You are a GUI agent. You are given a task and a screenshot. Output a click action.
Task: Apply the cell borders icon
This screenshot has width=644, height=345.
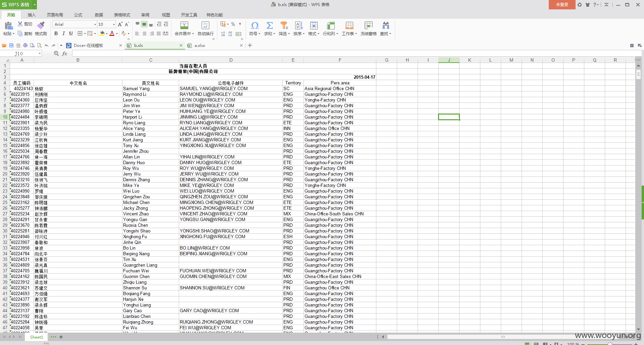tap(80, 33)
